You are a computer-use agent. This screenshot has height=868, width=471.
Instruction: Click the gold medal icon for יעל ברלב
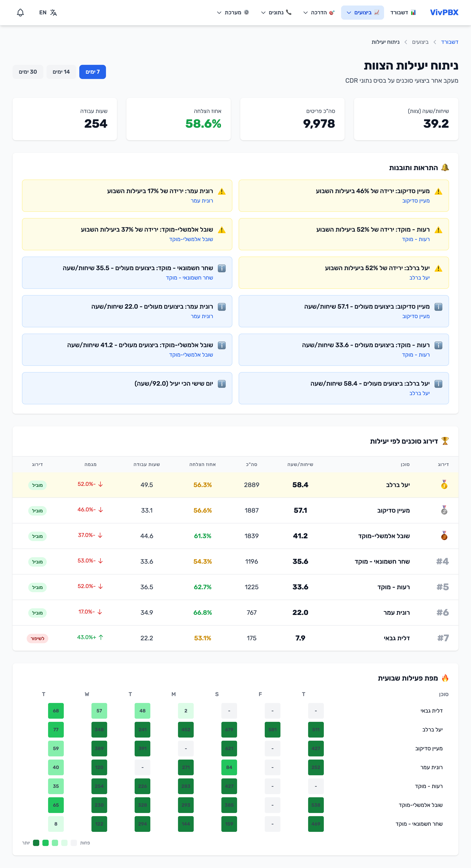[444, 484]
